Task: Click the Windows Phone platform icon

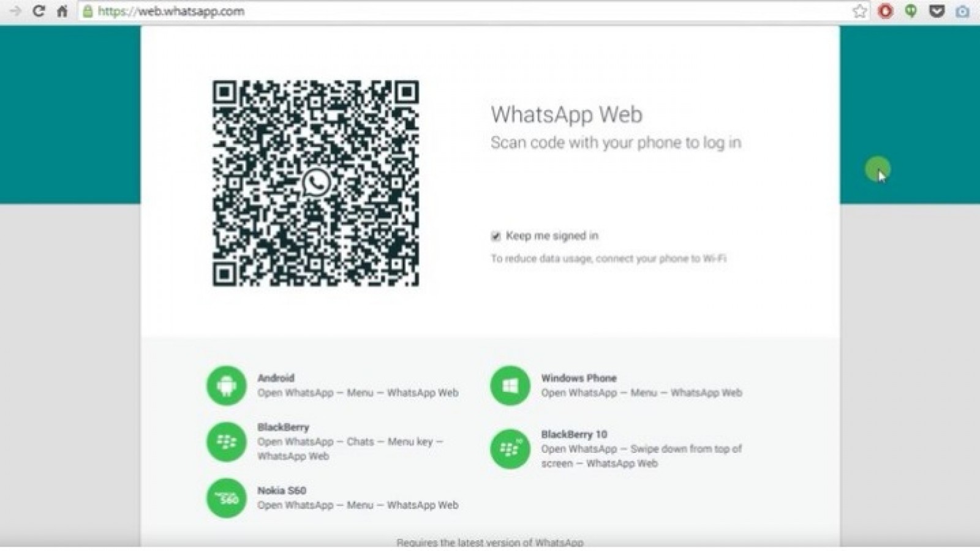Action: 510,386
